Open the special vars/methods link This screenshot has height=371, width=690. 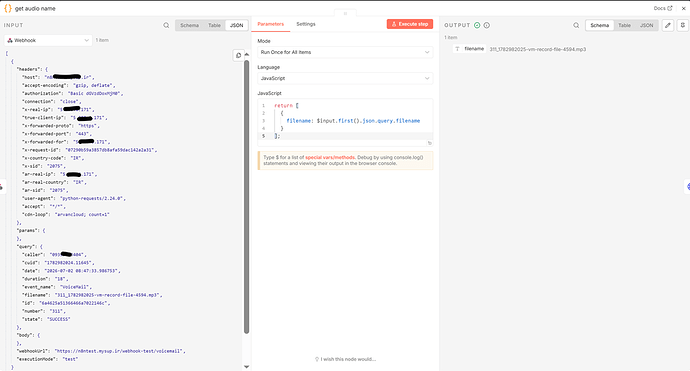[x=330, y=157]
